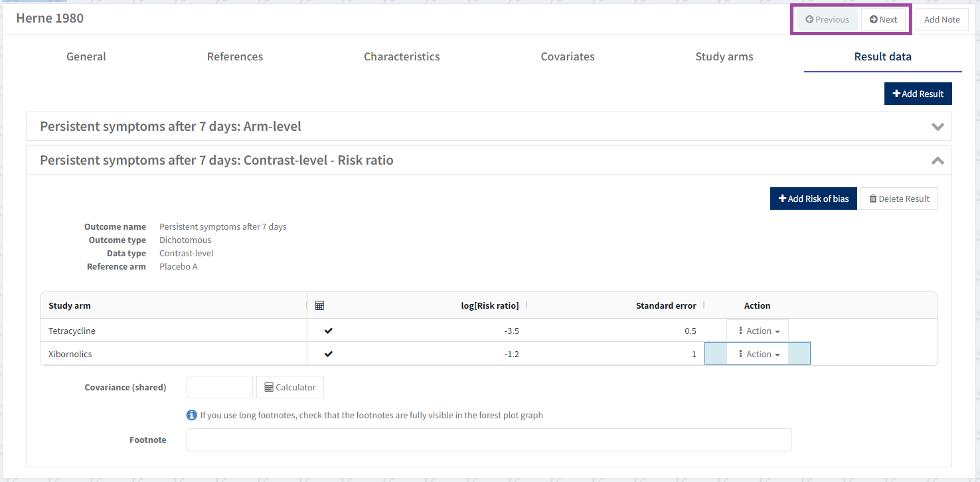
Task: Click Add Result button
Action: [x=918, y=94]
